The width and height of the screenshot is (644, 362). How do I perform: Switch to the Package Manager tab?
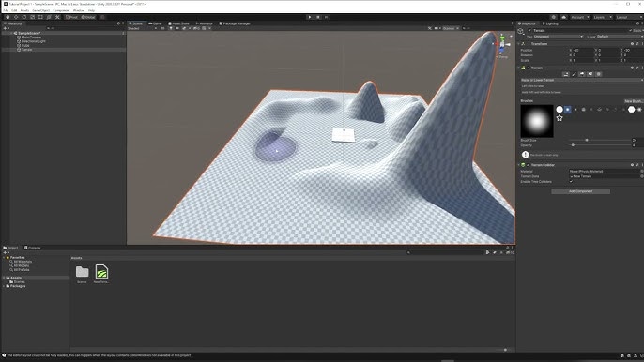(x=235, y=23)
